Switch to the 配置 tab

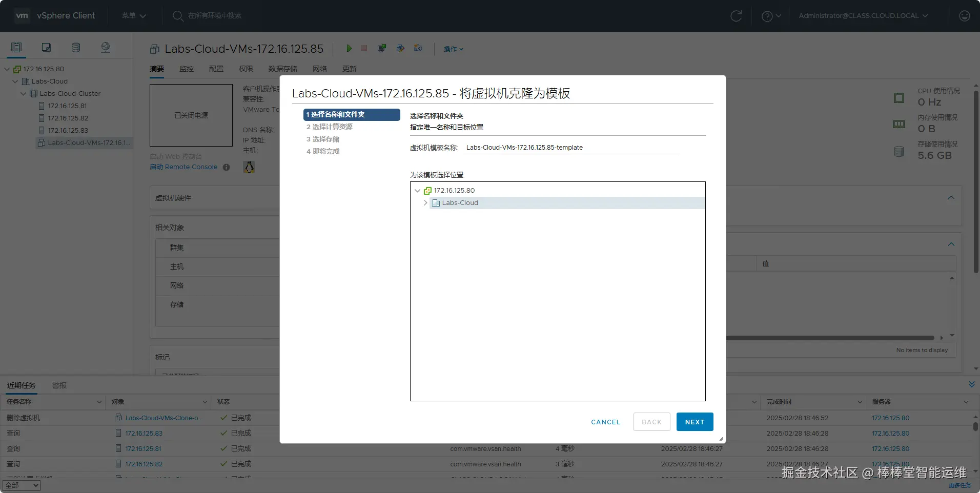pos(216,69)
